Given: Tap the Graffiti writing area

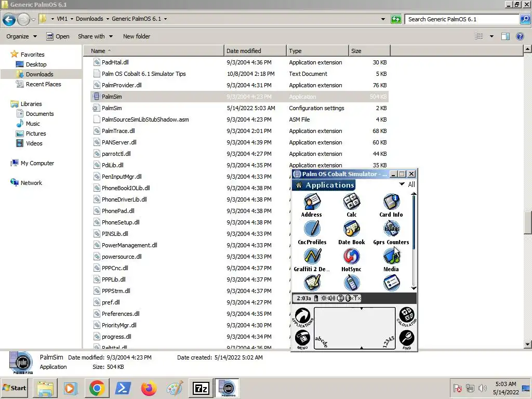Looking at the screenshot, I should click(x=354, y=328).
